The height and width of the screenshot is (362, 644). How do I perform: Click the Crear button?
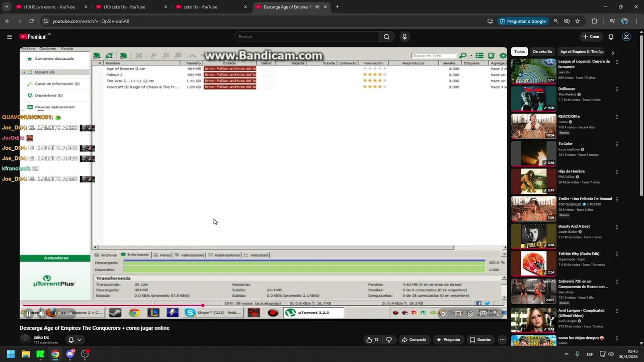point(591,37)
